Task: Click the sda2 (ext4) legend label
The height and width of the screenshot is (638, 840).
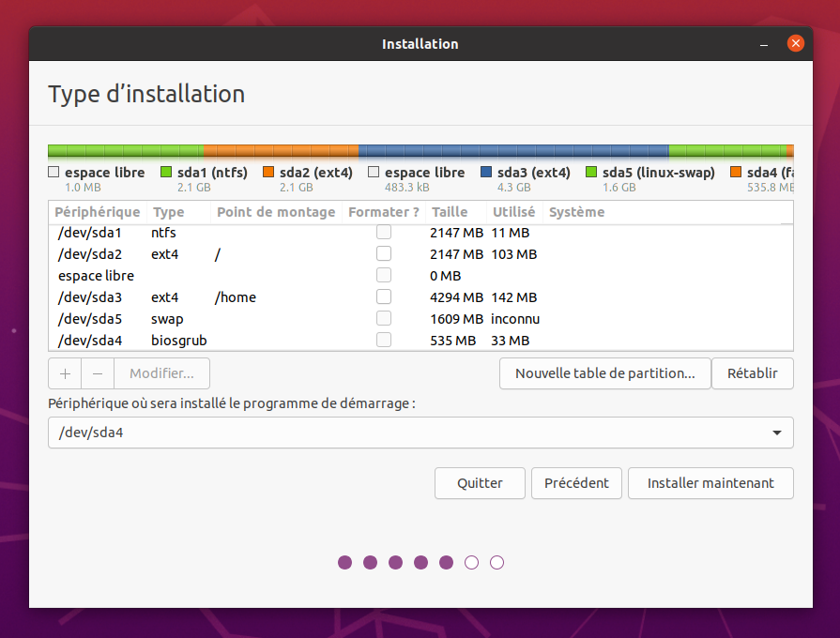Action: [x=316, y=173]
